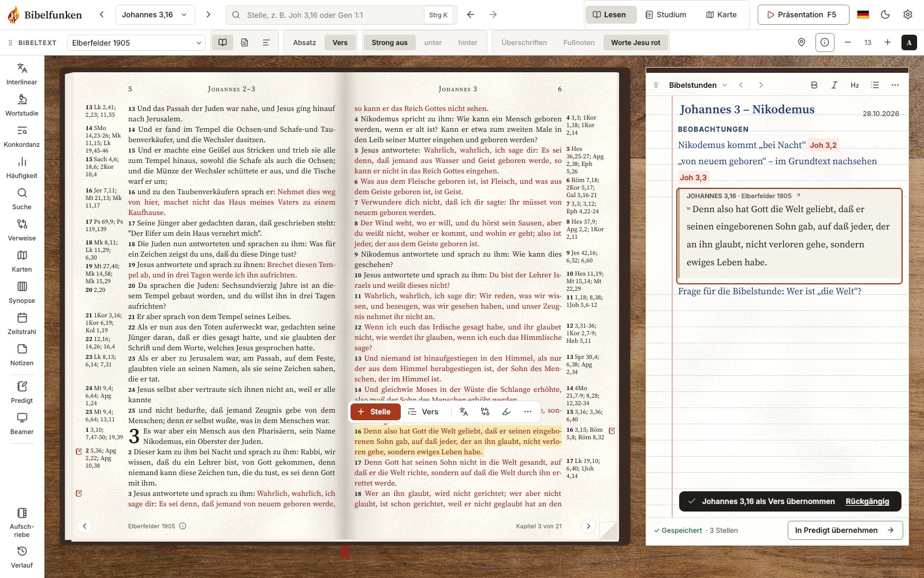Click the map pin icon in the toolbar
The width and height of the screenshot is (924, 578).
coord(802,42)
